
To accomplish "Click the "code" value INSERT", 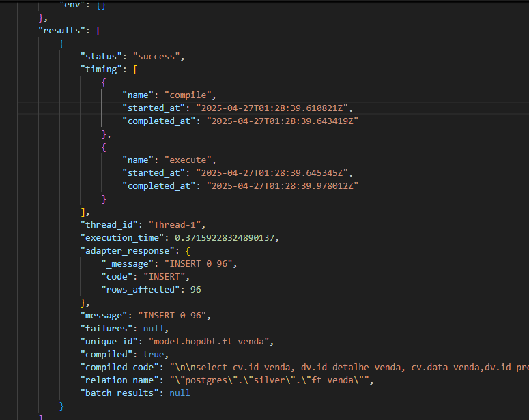I will pyautogui.click(x=165, y=277).
